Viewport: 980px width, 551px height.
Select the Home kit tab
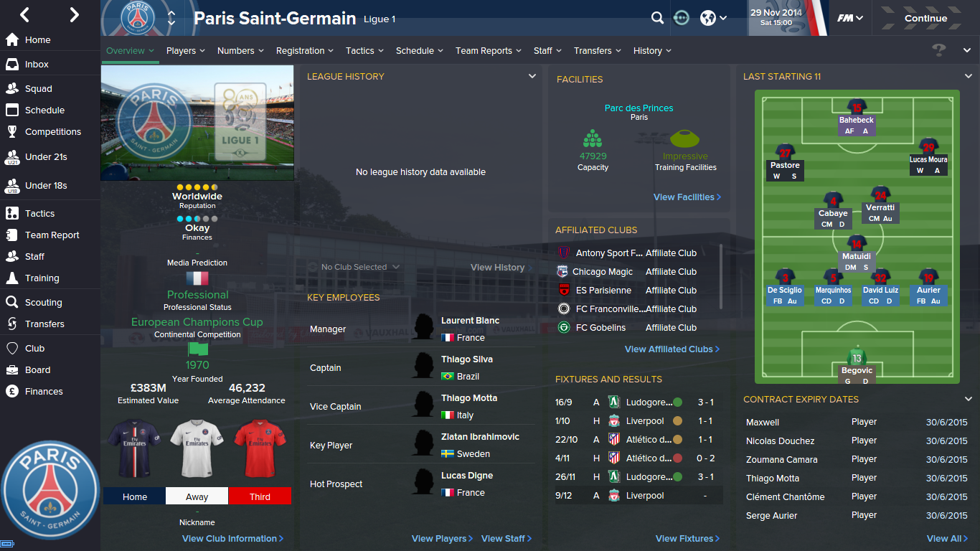point(134,496)
